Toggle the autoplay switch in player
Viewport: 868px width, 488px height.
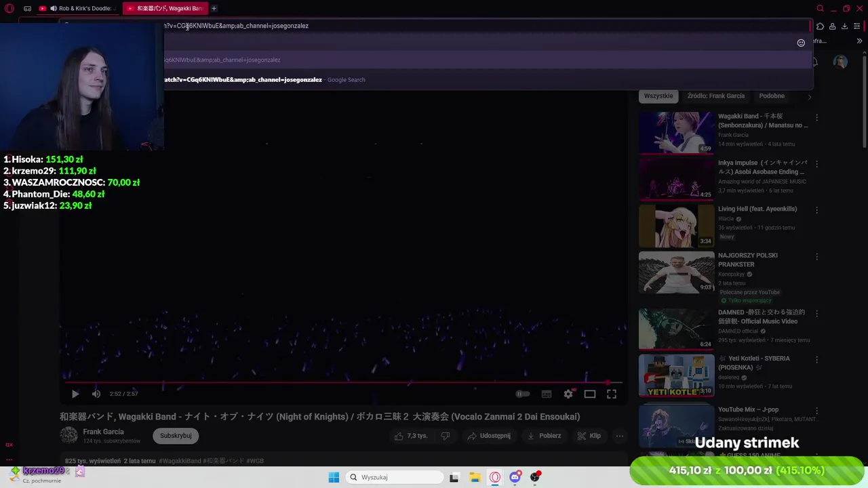[523, 394]
